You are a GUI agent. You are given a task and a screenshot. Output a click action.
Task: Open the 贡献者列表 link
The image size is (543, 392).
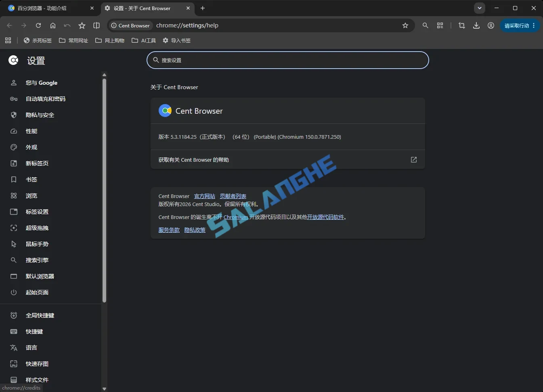[x=233, y=196]
